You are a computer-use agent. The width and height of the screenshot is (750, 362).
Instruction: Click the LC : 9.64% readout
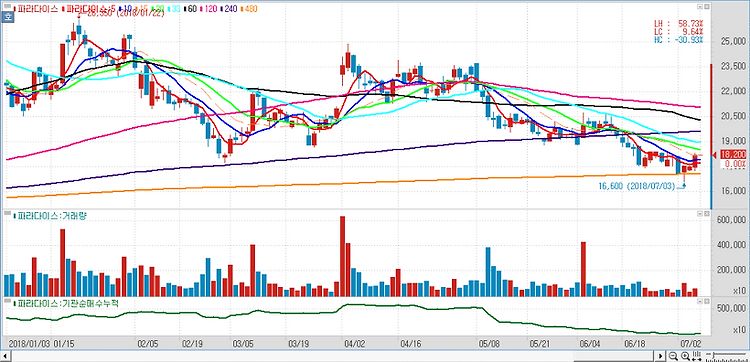click(x=679, y=32)
